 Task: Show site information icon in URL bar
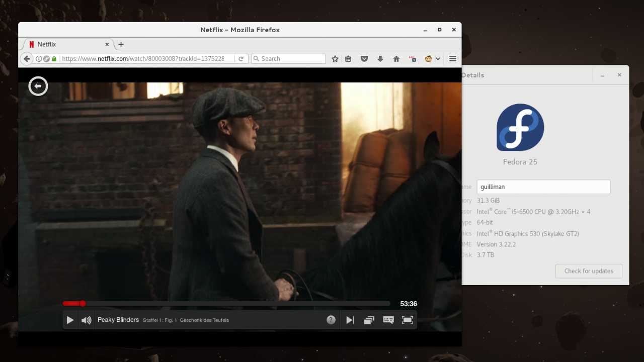(x=39, y=59)
